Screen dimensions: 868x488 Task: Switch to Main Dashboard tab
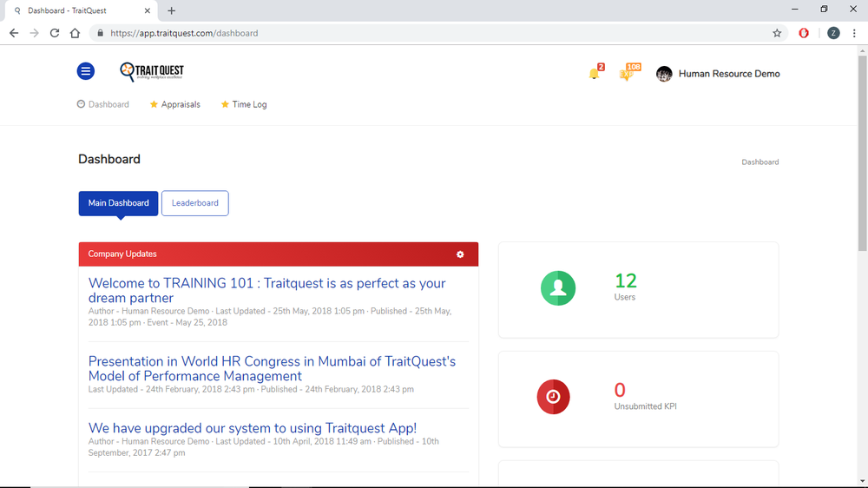click(118, 203)
